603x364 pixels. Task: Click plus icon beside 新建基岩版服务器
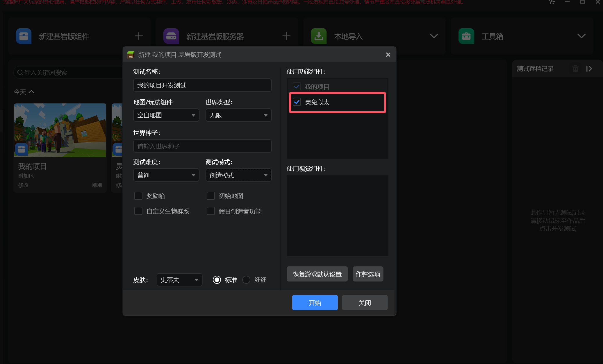coord(286,36)
